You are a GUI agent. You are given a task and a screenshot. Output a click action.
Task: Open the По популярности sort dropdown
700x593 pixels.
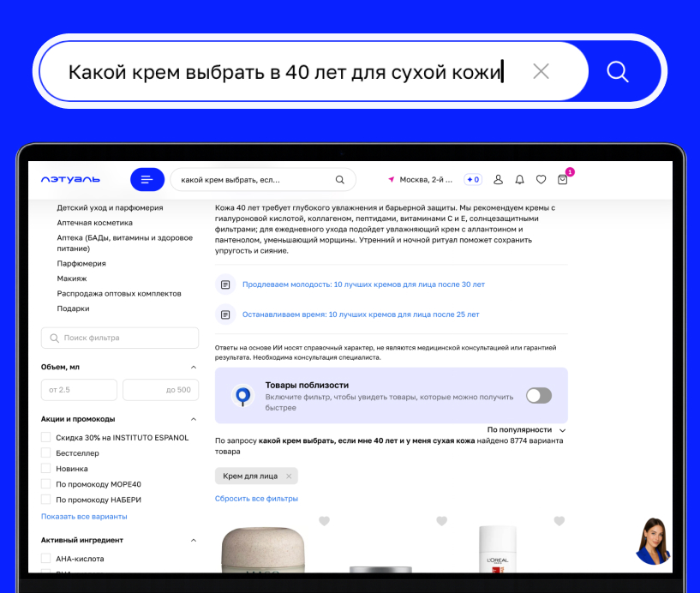point(526,429)
